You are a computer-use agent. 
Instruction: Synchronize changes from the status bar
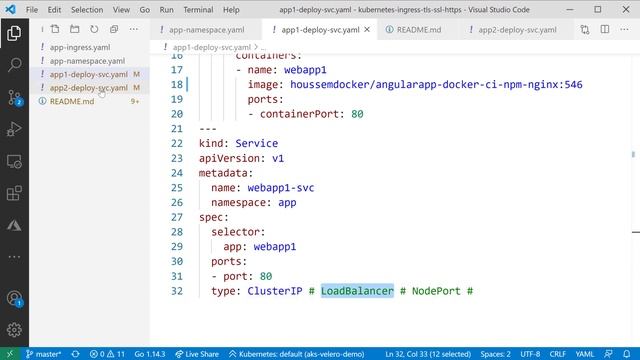tap(76, 354)
